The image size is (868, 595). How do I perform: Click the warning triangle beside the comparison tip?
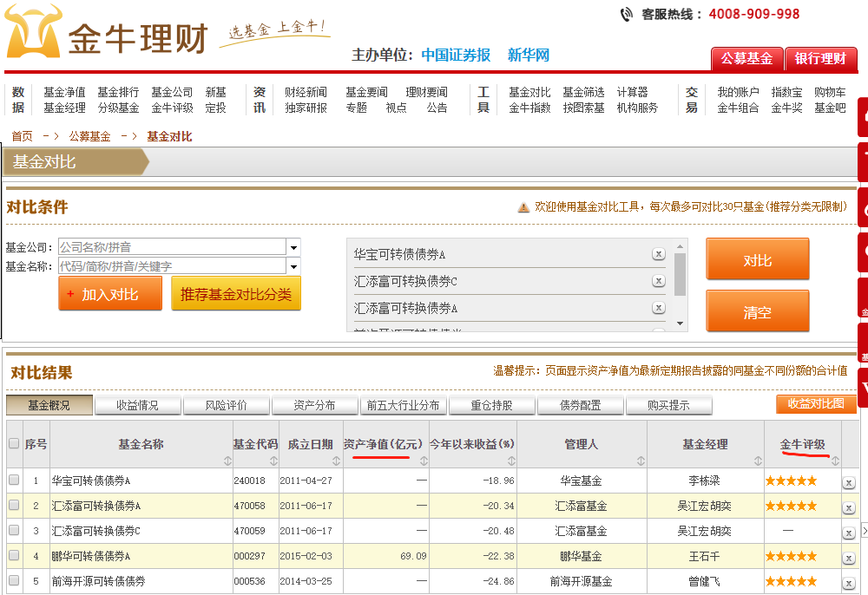tap(522, 206)
